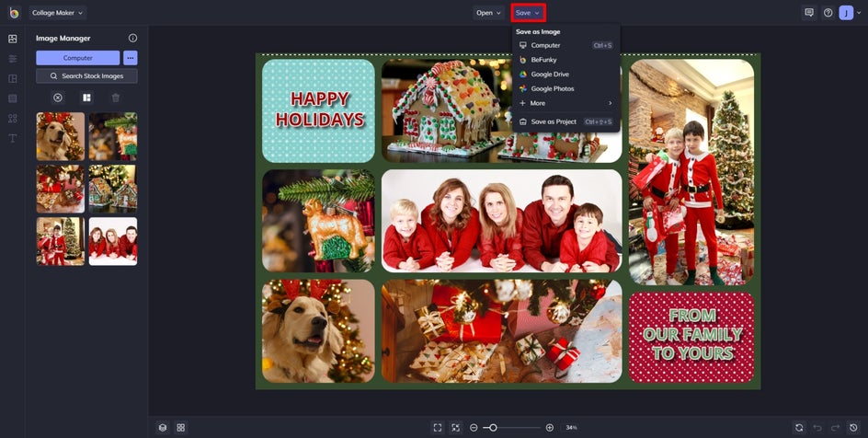Image resolution: width=868 pixels, height=438 pixels.
Task: Click the family portrait collage cell
Action: [501, 221]
